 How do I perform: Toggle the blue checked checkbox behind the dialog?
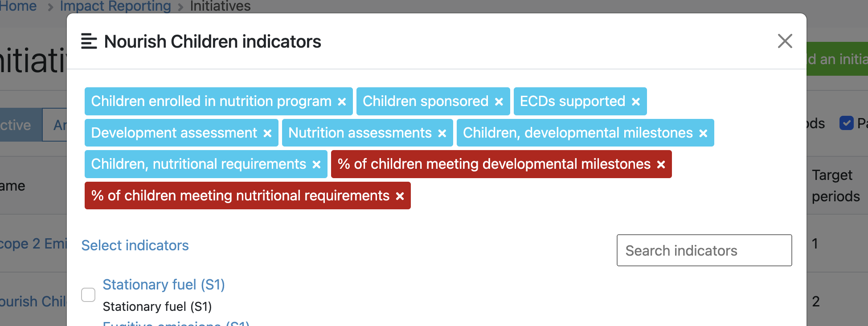[x=846, y=123]
